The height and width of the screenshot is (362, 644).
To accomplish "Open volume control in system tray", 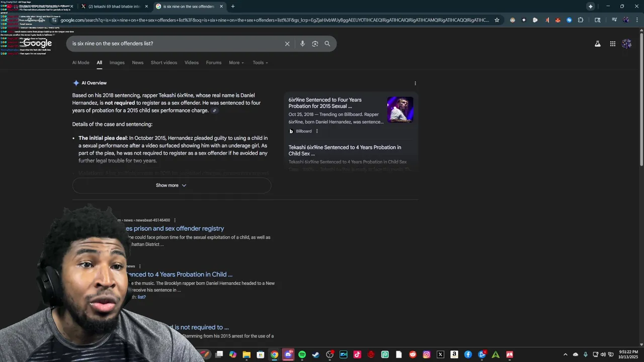I will click(603, 354).
